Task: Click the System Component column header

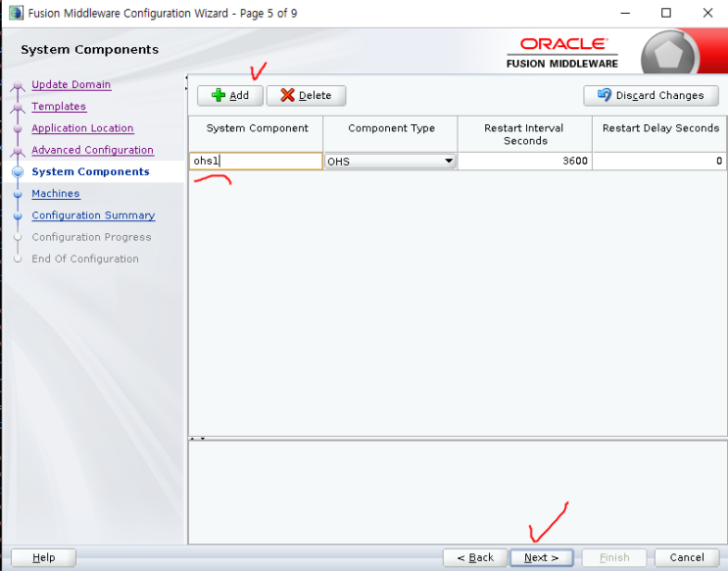Action: coord(257,134)
